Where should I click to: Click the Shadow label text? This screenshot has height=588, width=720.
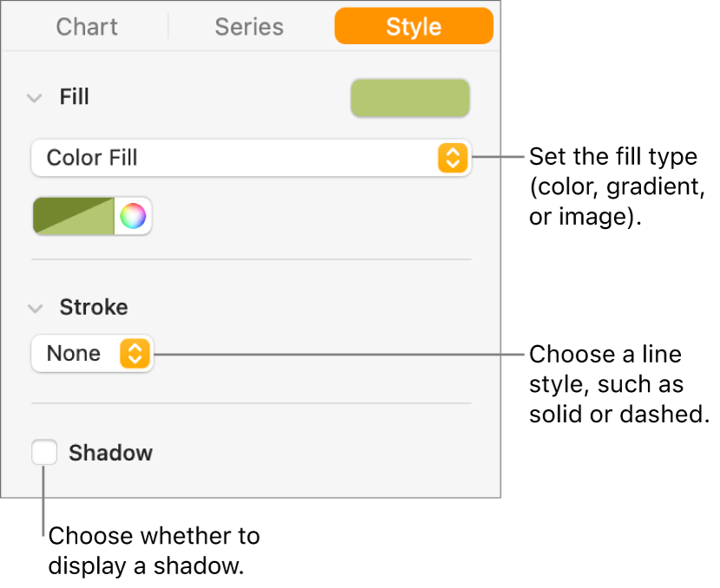click(110, 453)
